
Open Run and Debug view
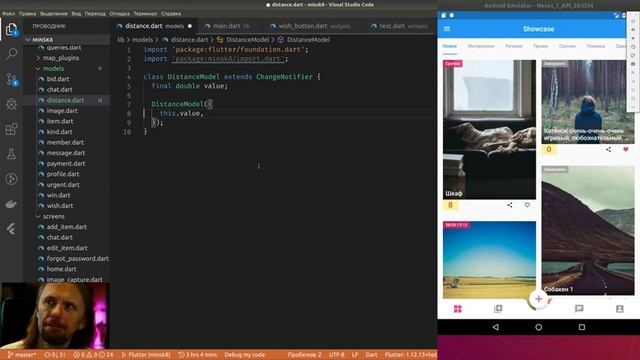(11, 104)
